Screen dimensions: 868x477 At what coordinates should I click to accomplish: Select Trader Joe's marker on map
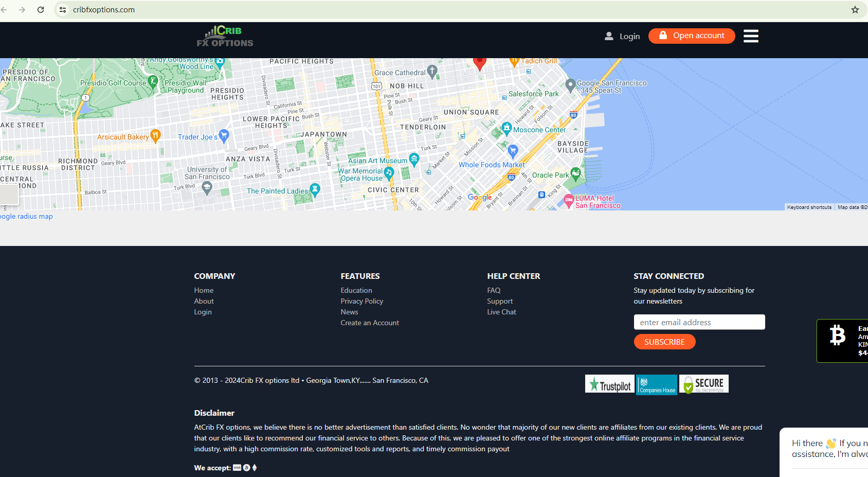click(x=224, y=136)
